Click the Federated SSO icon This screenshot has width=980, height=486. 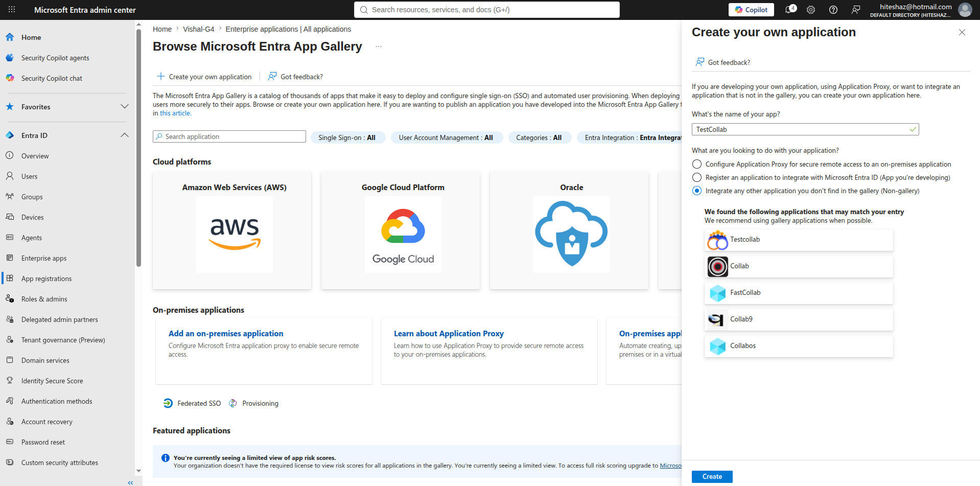pos(168,403)
